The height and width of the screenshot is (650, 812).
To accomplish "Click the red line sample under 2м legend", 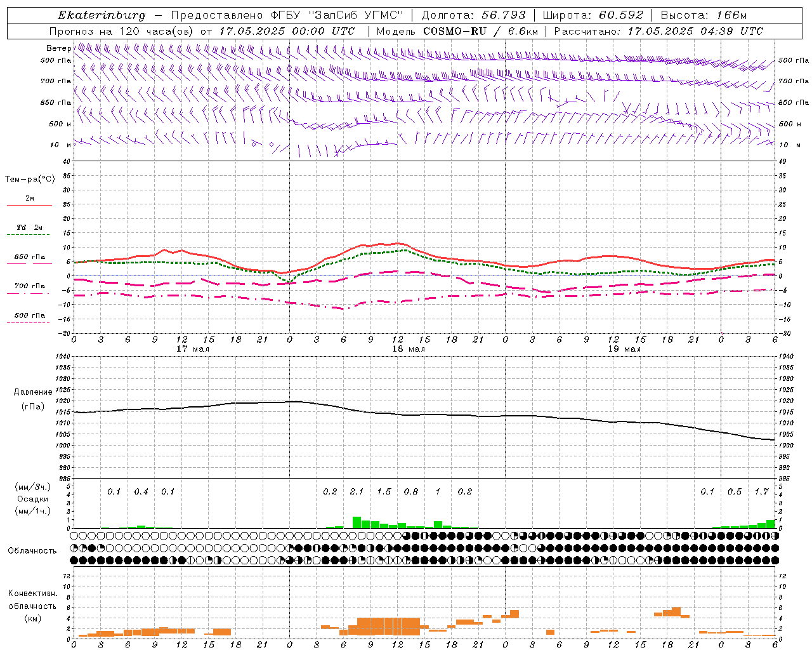I will pos(29,206).
